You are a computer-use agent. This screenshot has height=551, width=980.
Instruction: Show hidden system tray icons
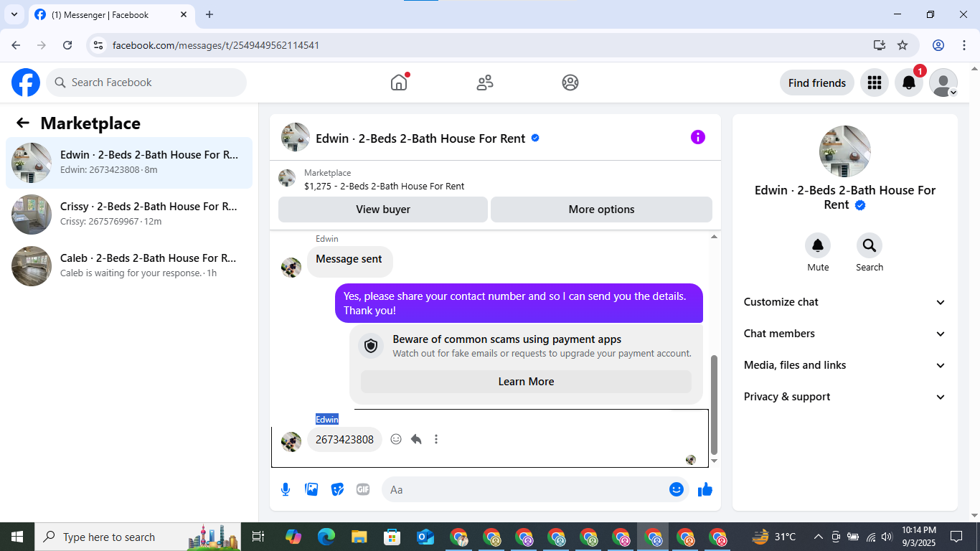tap(818, 537)
